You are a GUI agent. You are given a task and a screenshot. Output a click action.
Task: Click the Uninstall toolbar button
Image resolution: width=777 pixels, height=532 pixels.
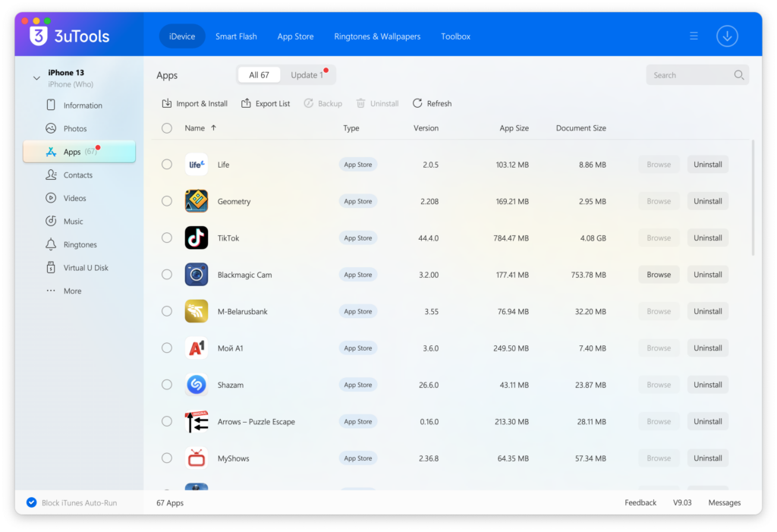(377, 103)
